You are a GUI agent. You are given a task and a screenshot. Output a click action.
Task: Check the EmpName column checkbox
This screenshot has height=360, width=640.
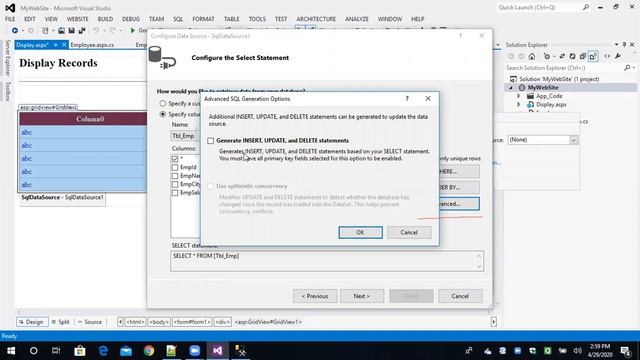(x=175, y=176)
